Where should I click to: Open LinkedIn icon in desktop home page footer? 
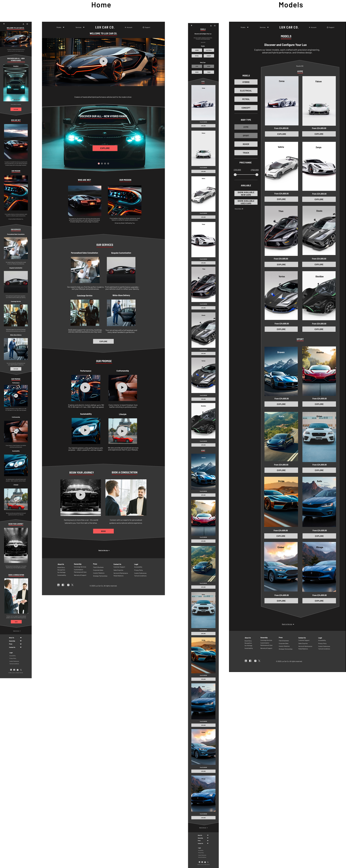(x=58, y=585)
